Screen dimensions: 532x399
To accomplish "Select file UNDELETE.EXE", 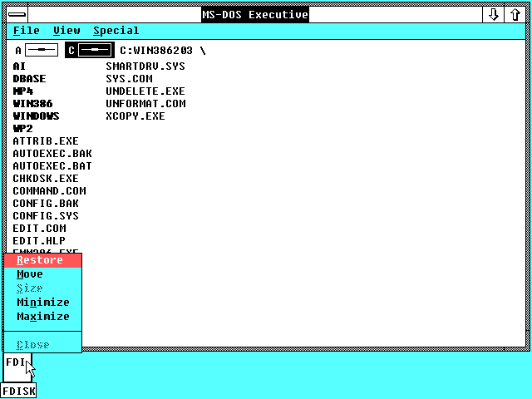I will (x=145, y=91).
